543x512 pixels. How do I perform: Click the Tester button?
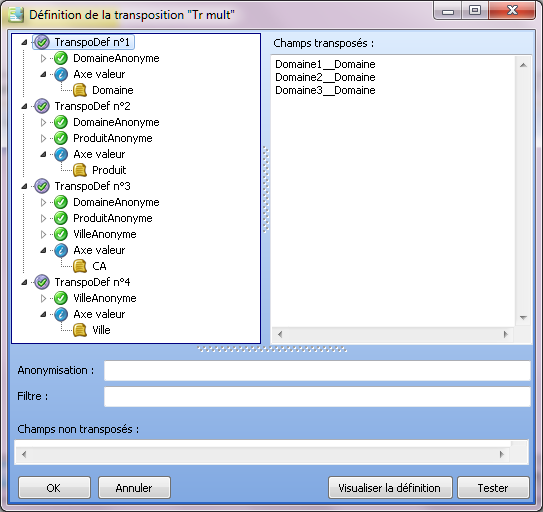(493, 488)
